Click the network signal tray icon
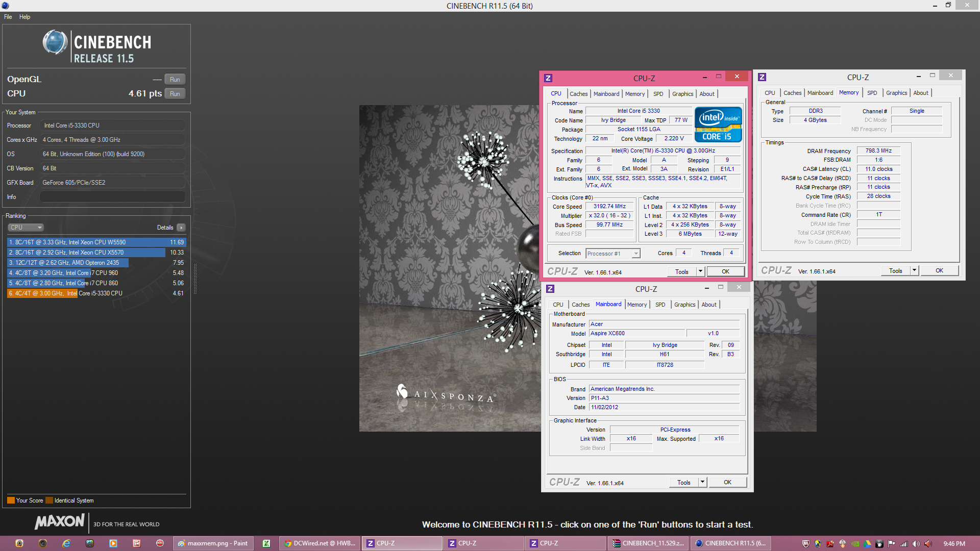The width and height of the screenshot is (980, 551). tap(904, 544)
